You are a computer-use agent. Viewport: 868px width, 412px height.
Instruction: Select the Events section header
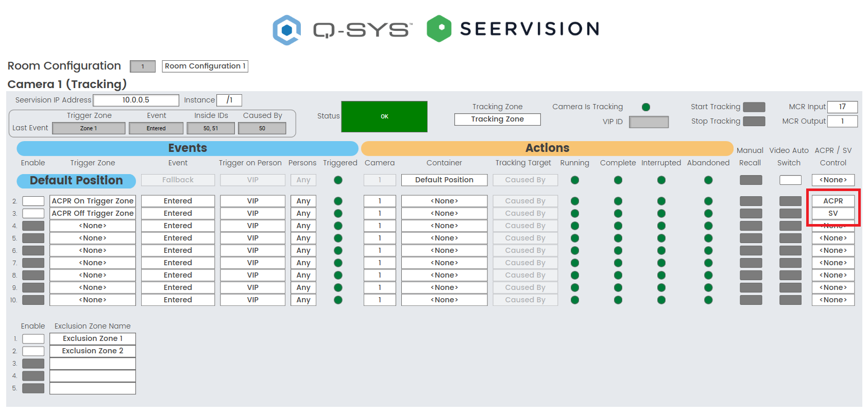(x=188, y=148)
